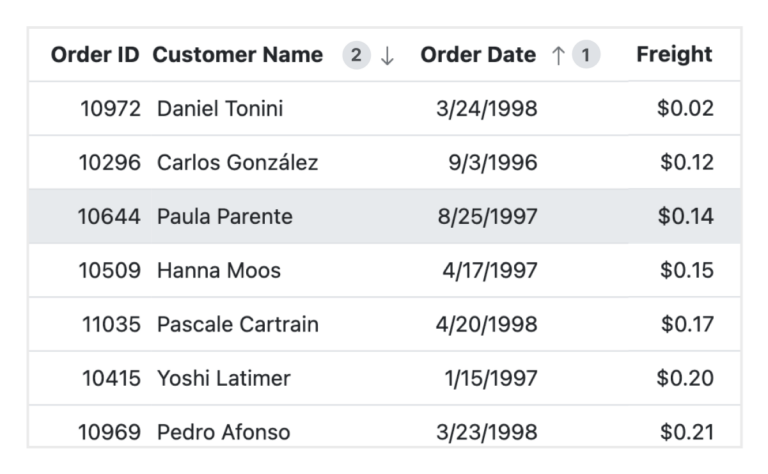Click the Customer Name column header
Screen dimensions: 768x474
pos(238,55)
